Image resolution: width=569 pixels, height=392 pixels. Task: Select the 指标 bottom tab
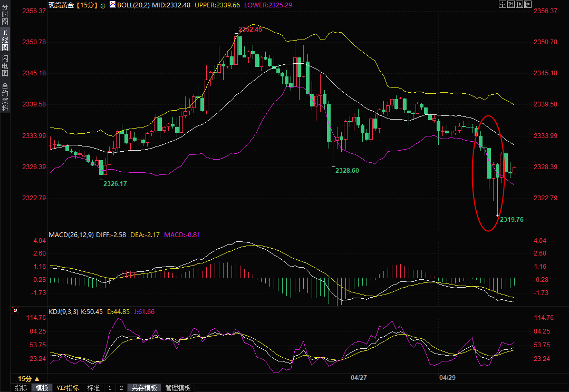coord(21,388)
